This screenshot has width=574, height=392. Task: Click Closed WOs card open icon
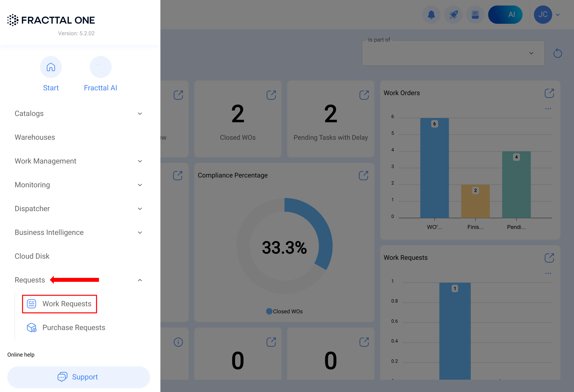(271, 95)
